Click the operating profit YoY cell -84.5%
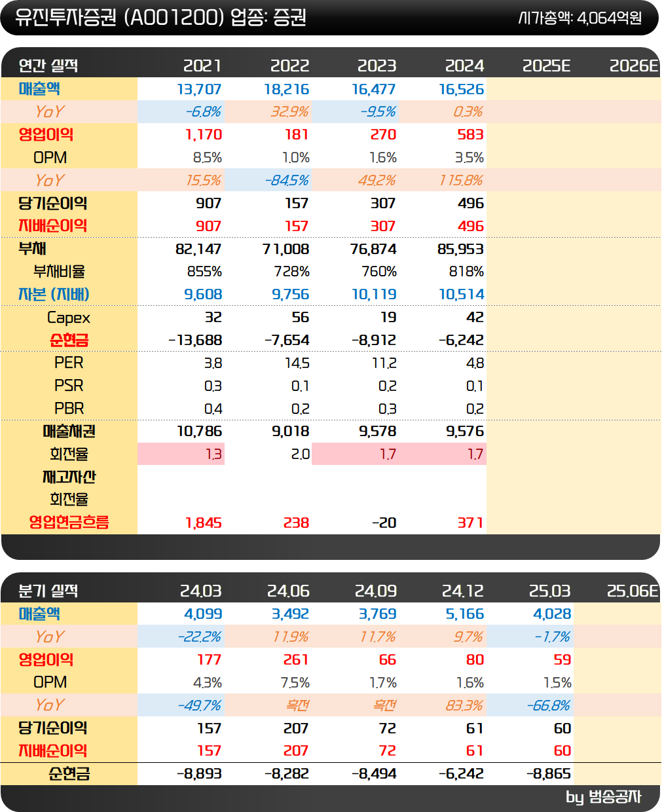The height and width of the screenshot is (812, 662). pos(287,180)
